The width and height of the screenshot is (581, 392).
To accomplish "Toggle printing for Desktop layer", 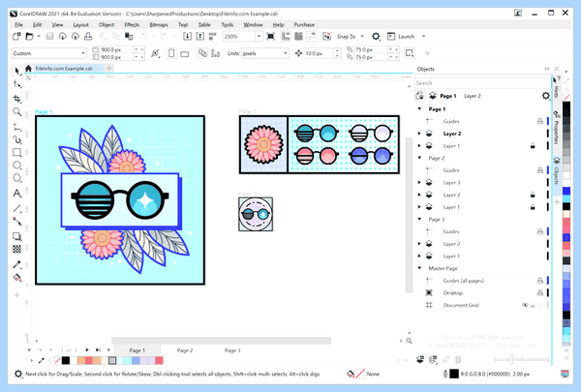I will click(x=540, y=293).
